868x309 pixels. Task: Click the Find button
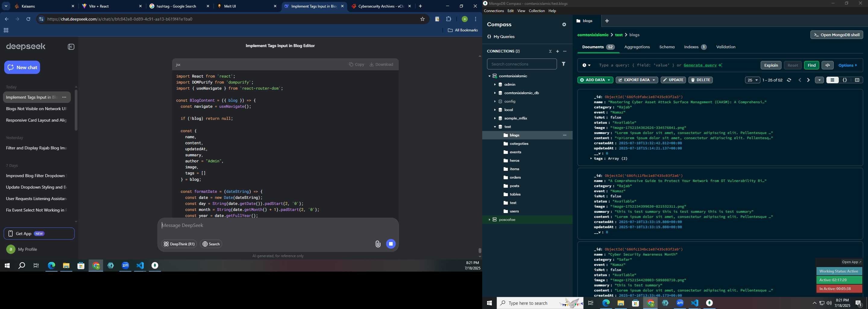(811, 65)
